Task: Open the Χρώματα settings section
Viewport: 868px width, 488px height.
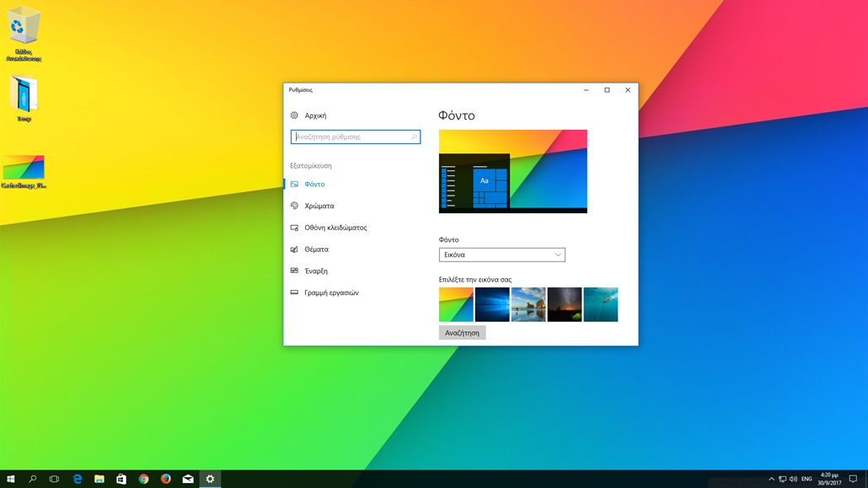Action: point(321,206)
